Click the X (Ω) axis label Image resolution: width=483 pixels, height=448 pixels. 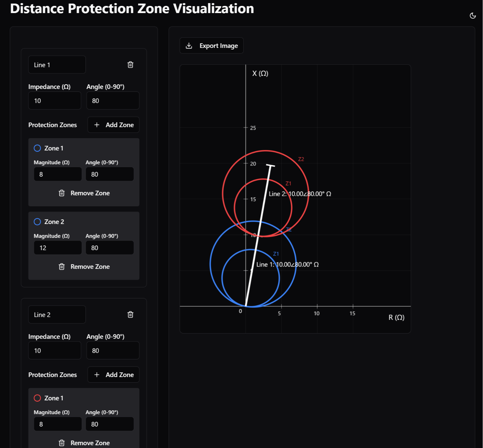tap(260, 73)
